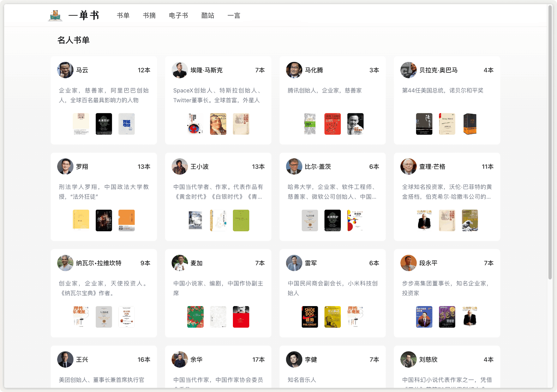Click 雷军's round avatar
Screen dimensions: 557x392
click(x=294, y=263)
